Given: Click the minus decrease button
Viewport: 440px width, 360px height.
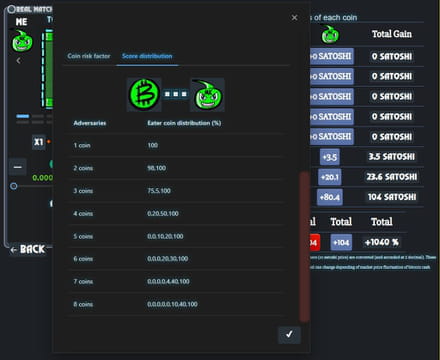Looking at the screenshot, I should pos(18,167).
